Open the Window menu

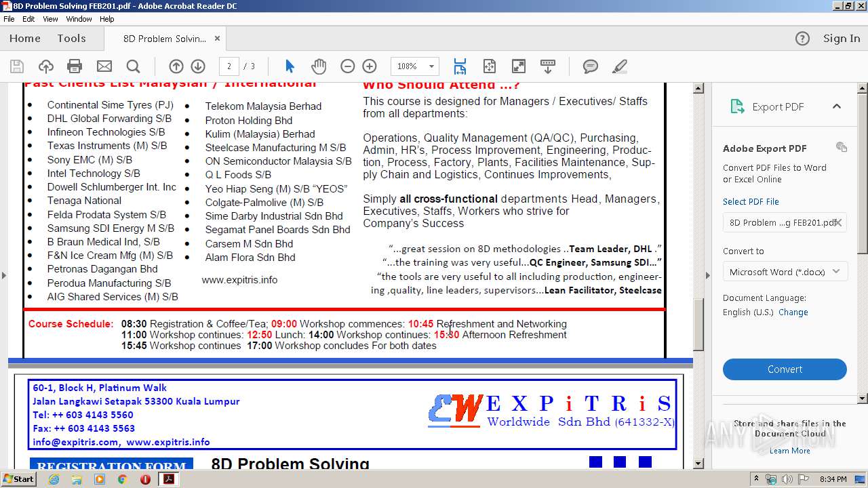[79, 19]
